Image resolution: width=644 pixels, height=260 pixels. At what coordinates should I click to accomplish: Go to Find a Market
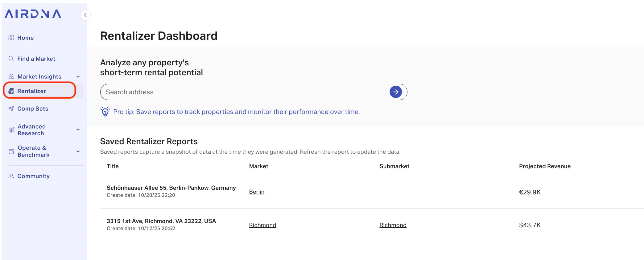tap(36, 59)
